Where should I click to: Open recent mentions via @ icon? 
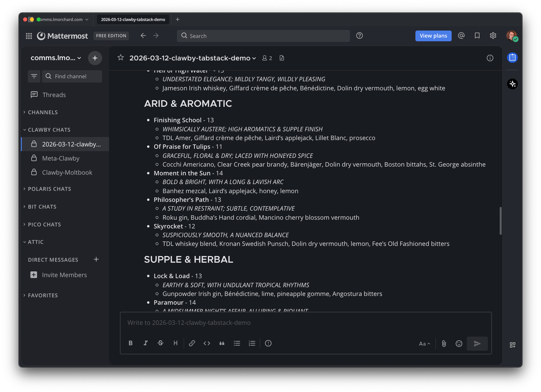461,36
